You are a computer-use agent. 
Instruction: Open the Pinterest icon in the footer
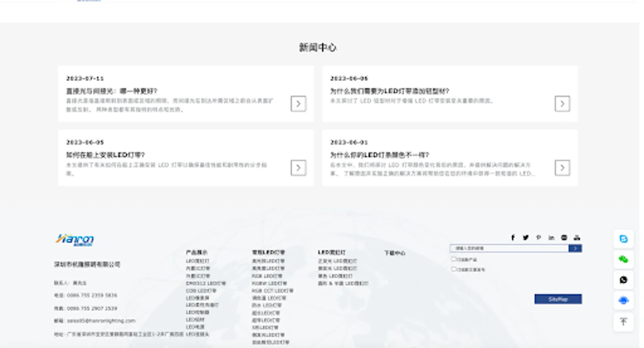[x=538, y=237]
